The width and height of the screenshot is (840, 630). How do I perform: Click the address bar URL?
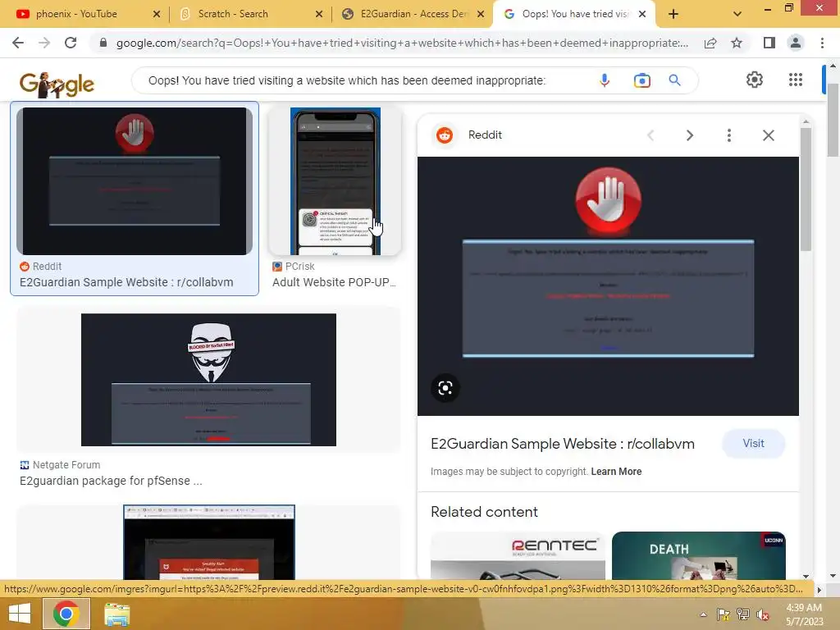[402, 43]
